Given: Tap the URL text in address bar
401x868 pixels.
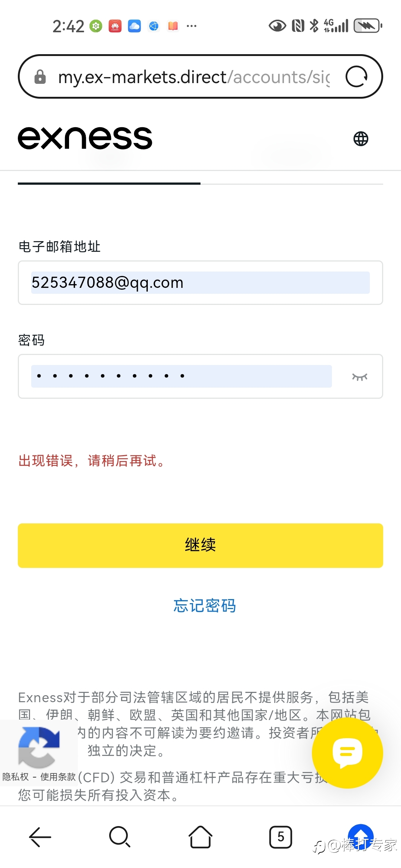Looking at the screenshot, I should click(x=194, y=77).
